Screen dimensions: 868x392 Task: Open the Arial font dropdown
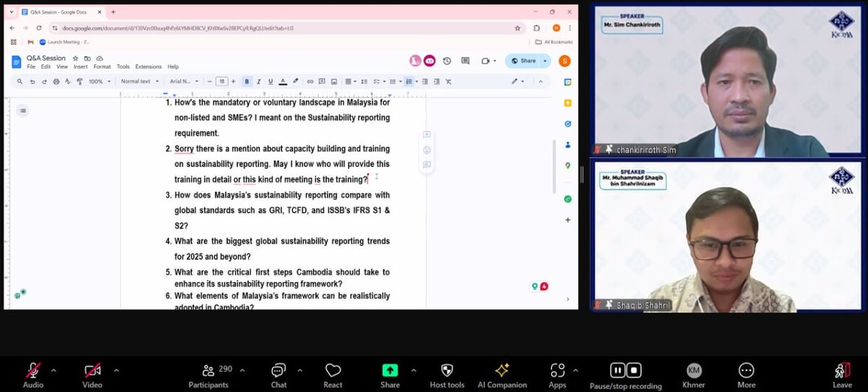(x=184, y=82)
